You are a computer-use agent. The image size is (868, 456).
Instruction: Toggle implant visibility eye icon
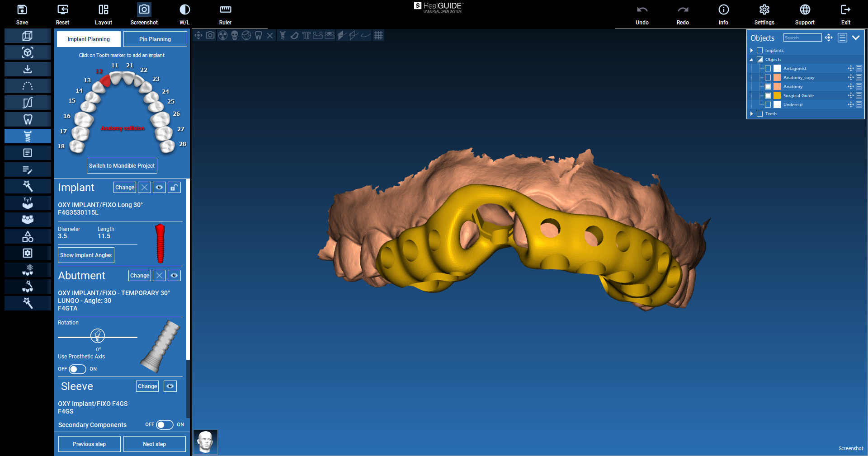pyautogui.click(x=159, y=188)
